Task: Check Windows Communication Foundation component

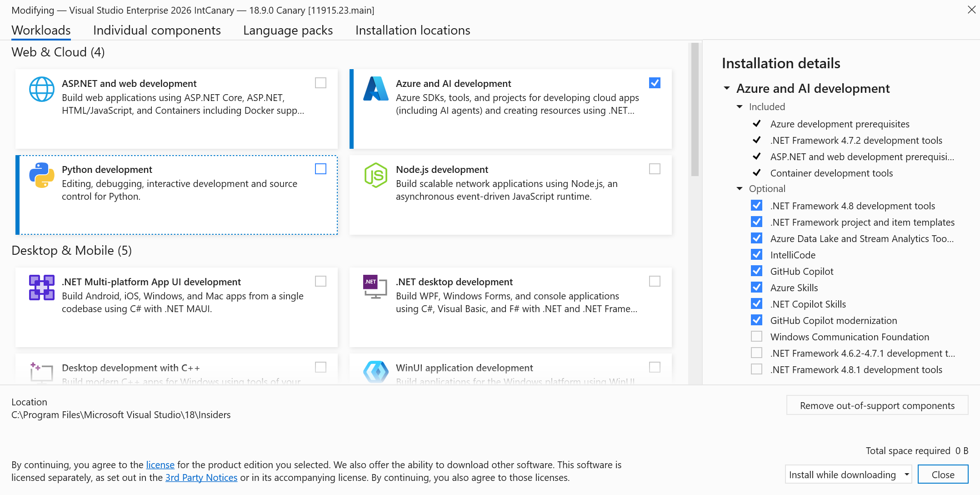Action: click(756, 336)
